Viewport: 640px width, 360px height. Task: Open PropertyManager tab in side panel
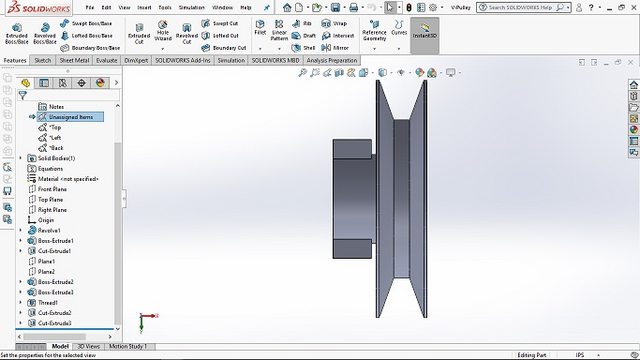[x=44, y=83]
